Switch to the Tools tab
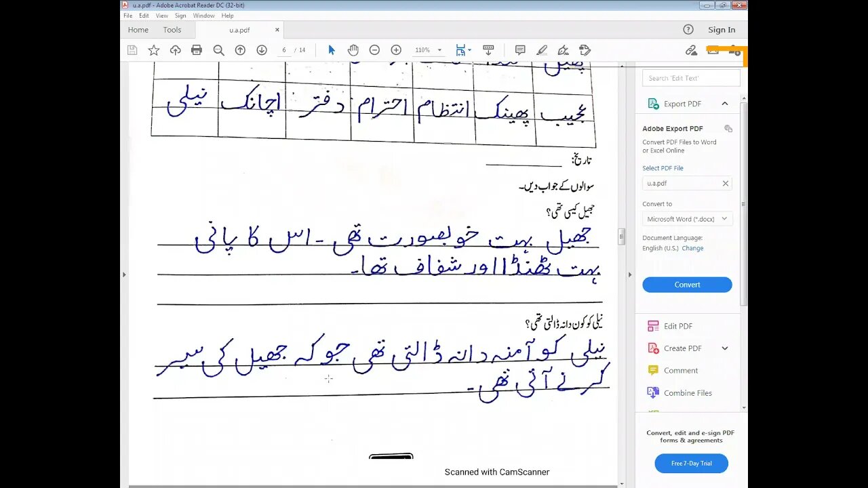868x488 pixels. pyautogui.click(x=172, y=30)
